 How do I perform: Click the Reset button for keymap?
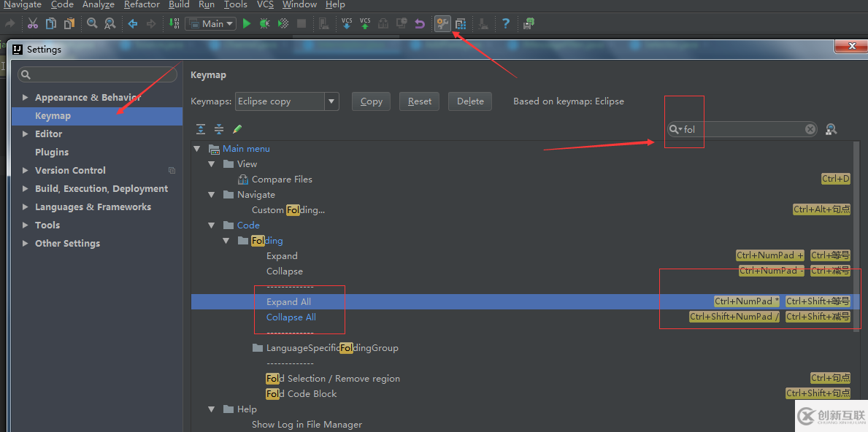click(x=419, y=101)
